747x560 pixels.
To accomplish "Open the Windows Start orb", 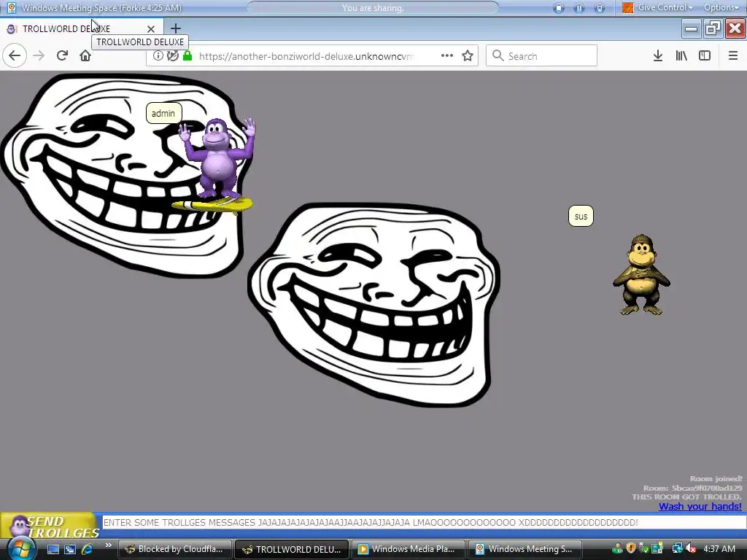I will pos(20,548).
